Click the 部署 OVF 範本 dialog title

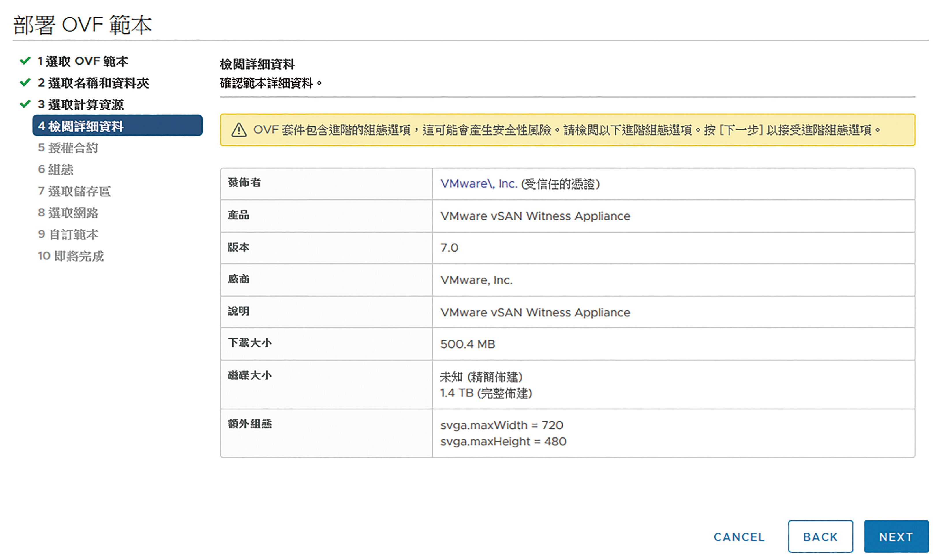click(x=82, y=25)
